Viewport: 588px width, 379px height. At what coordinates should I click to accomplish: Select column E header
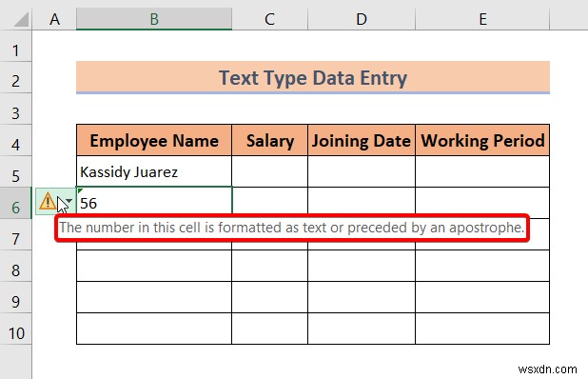click(x=482, y=19)
